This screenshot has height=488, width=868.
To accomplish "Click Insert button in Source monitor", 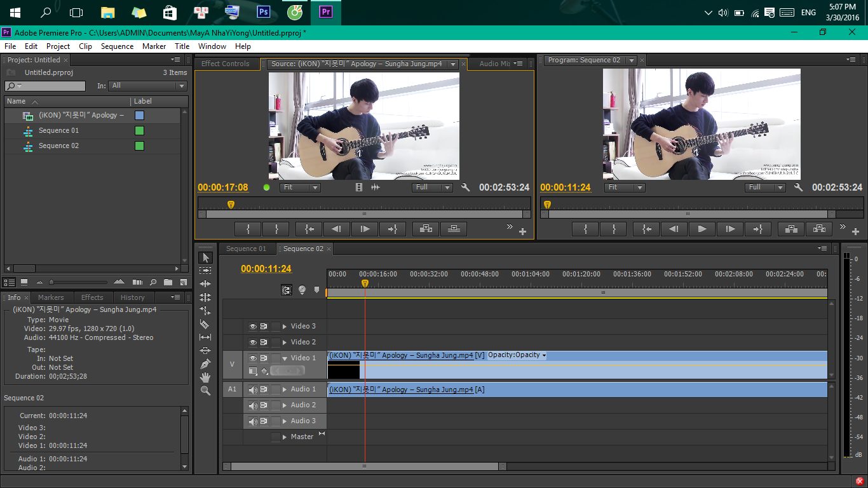I will pyautogui.click(x=426, y=229).
